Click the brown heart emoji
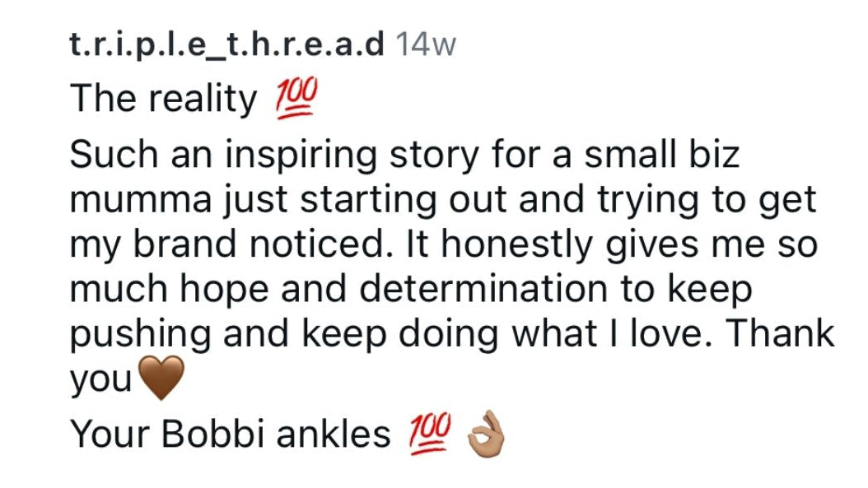 click(x=161, y=378)
